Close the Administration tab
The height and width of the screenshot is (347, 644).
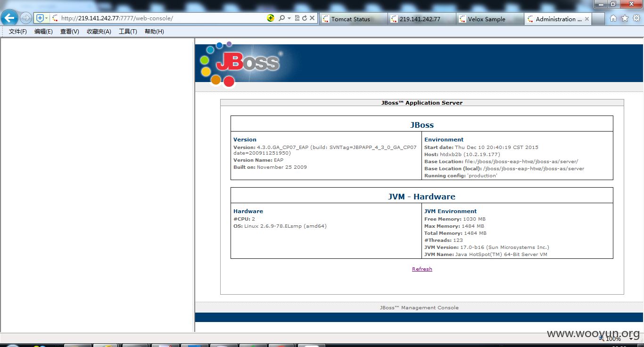click(587, 19)
